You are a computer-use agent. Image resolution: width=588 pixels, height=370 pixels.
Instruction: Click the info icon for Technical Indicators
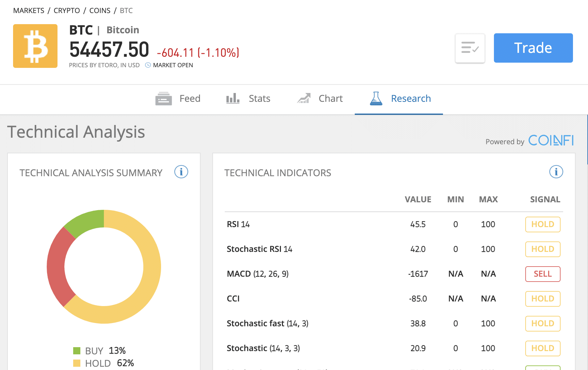click(556, 172)
